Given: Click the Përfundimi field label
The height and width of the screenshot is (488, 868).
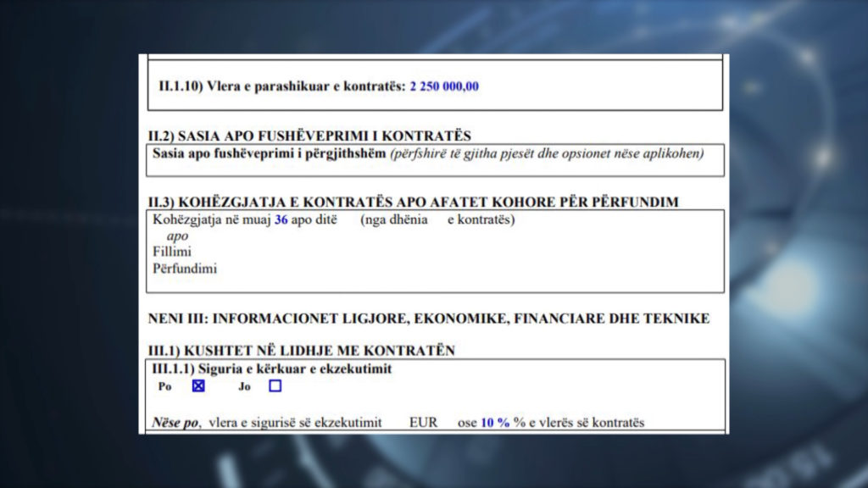Looking at the screenshot, I should click(185, 269).
